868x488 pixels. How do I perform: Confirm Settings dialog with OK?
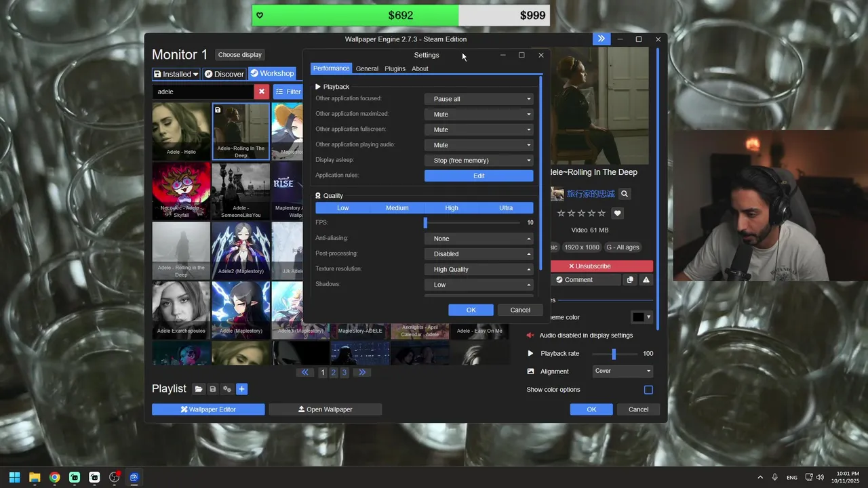tap(471, 310)
